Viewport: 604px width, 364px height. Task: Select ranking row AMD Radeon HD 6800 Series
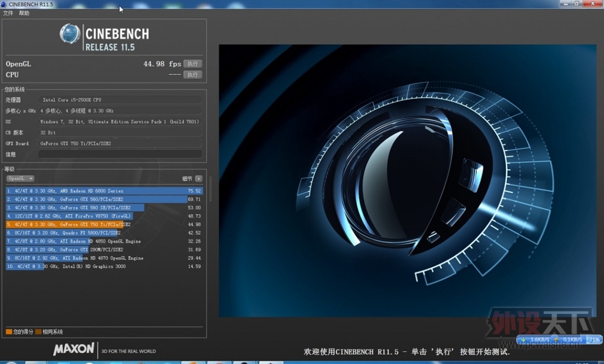[104, 191]
